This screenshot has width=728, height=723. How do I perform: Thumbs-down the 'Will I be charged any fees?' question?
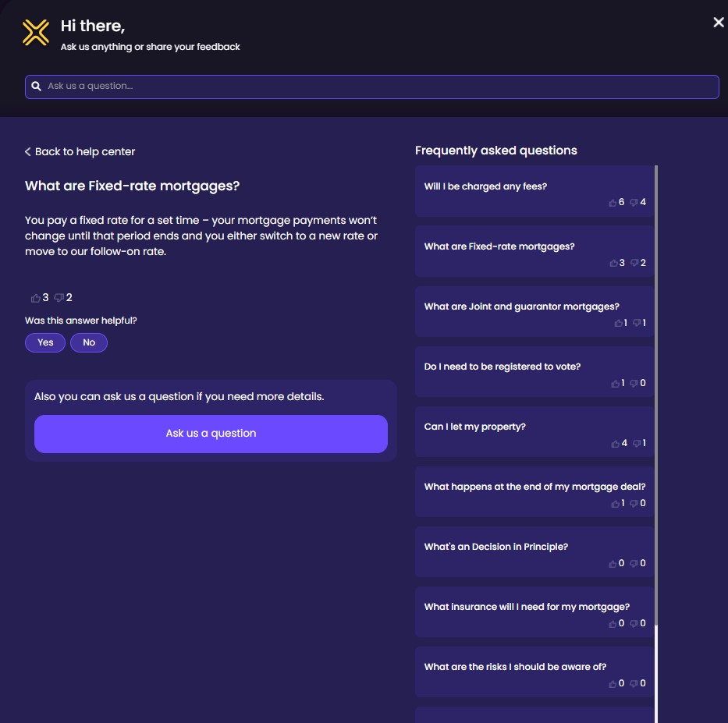(634, 203)
